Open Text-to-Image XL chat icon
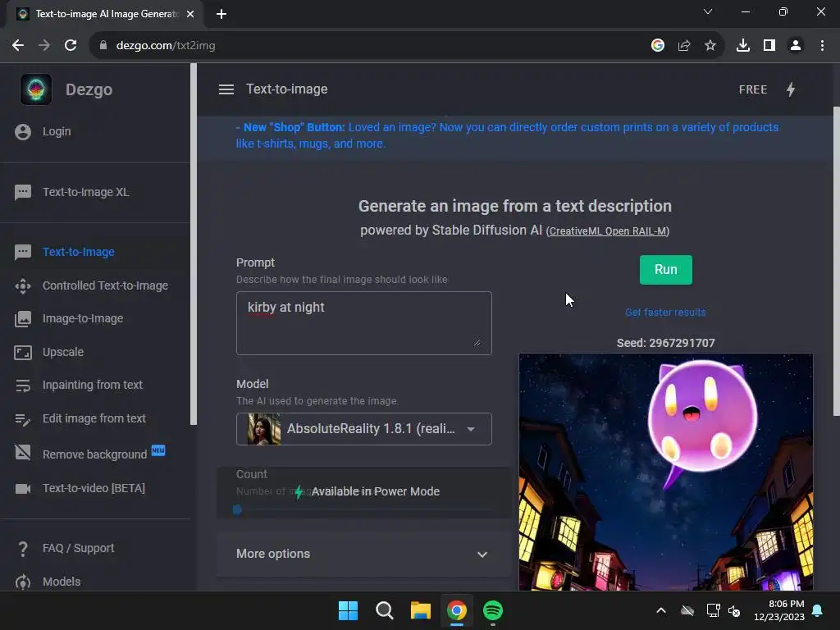Screen dimensions: 840x630 coord(23,192)
